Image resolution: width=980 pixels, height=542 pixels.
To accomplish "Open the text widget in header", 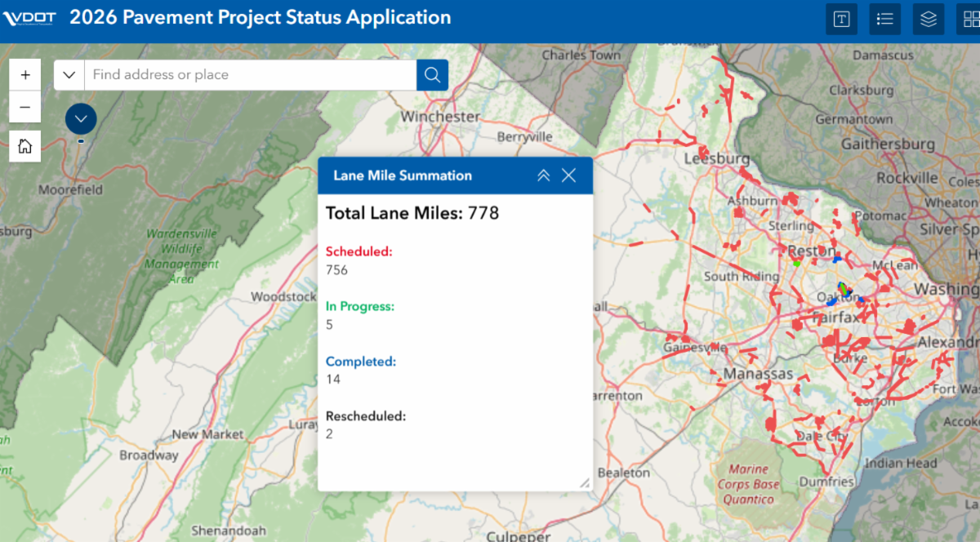I will point(841,20).
